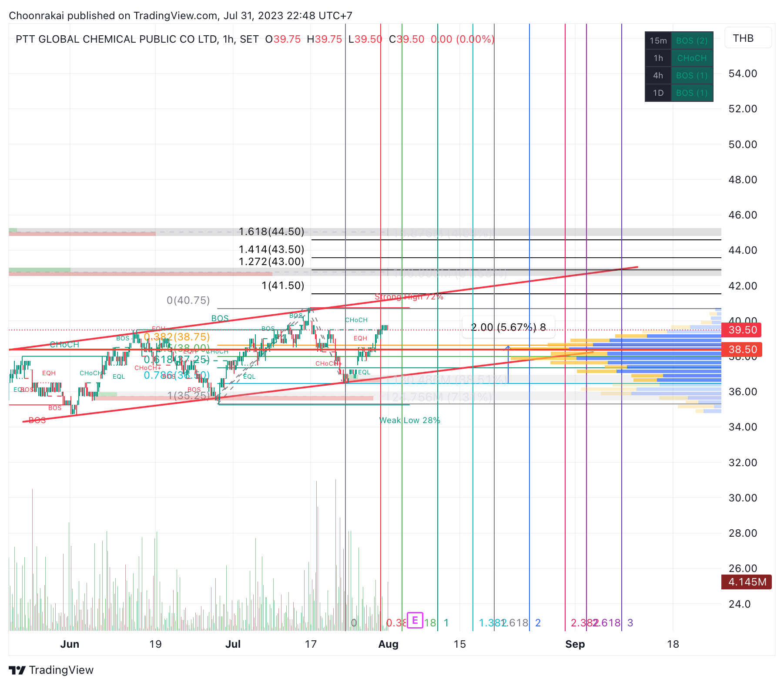Click the blue Fib time zone label 2
The height and width of the screenshot is (686, 784).
[538, 623]
